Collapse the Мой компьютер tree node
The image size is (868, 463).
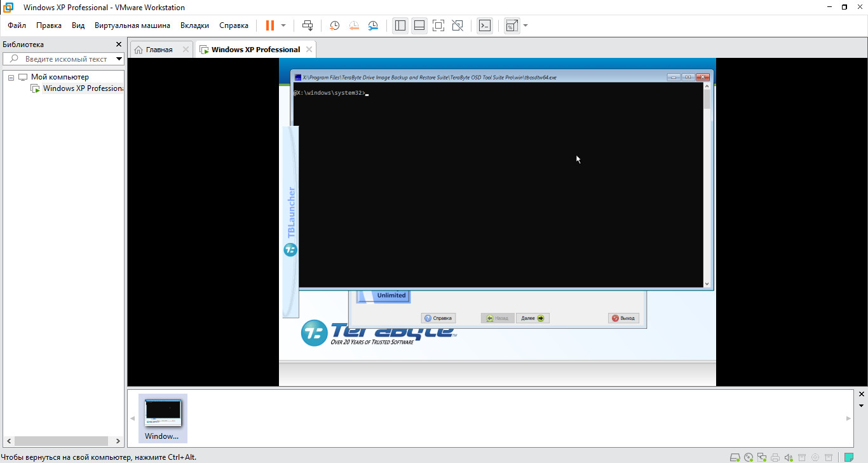pyautogui.click(x=11, y=77)
